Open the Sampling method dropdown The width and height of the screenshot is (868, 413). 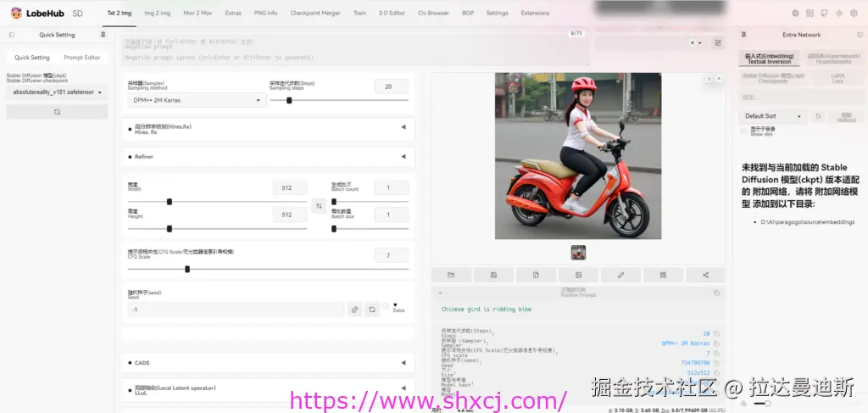[197, 100]
